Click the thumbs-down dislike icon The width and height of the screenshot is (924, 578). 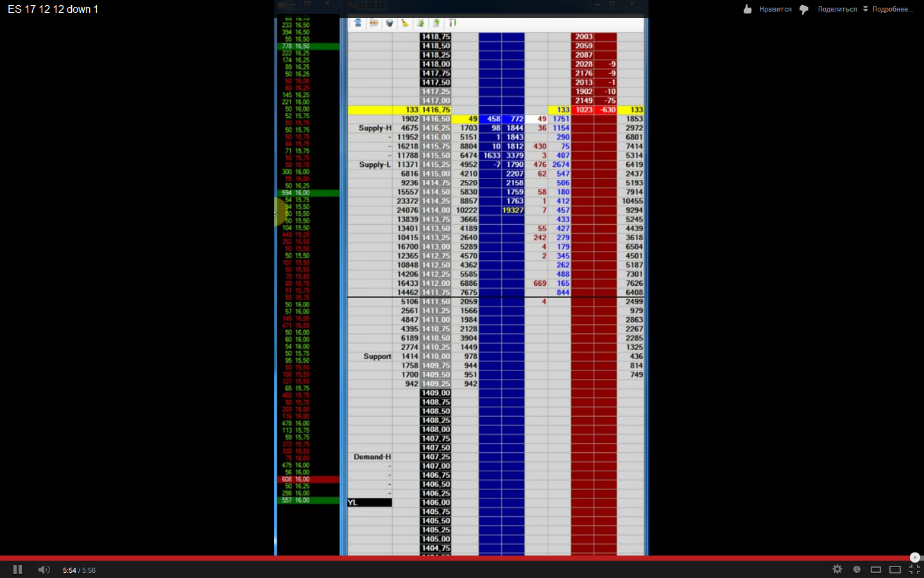pos(803,10)
